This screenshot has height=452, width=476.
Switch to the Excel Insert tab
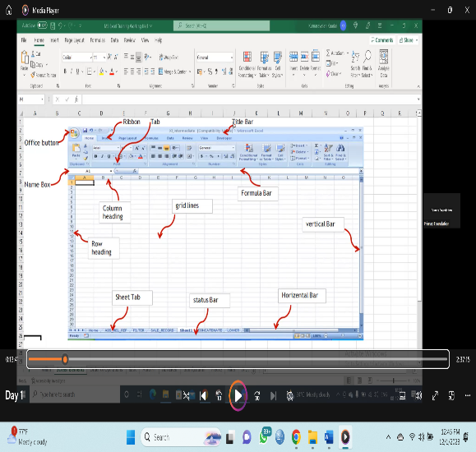(54, 39)
